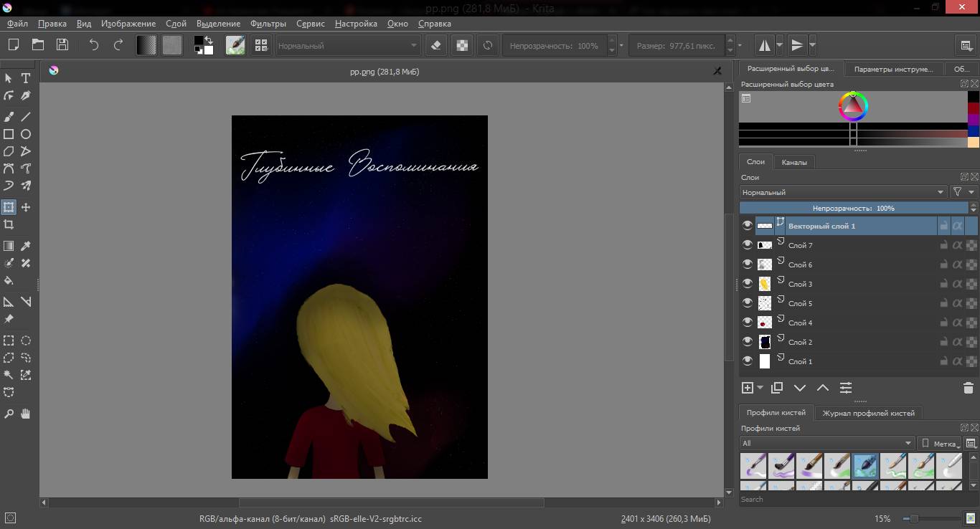The image size is (980, 529).
Task: Toggle eraser mode in the top toolbar
Action: 435,45
